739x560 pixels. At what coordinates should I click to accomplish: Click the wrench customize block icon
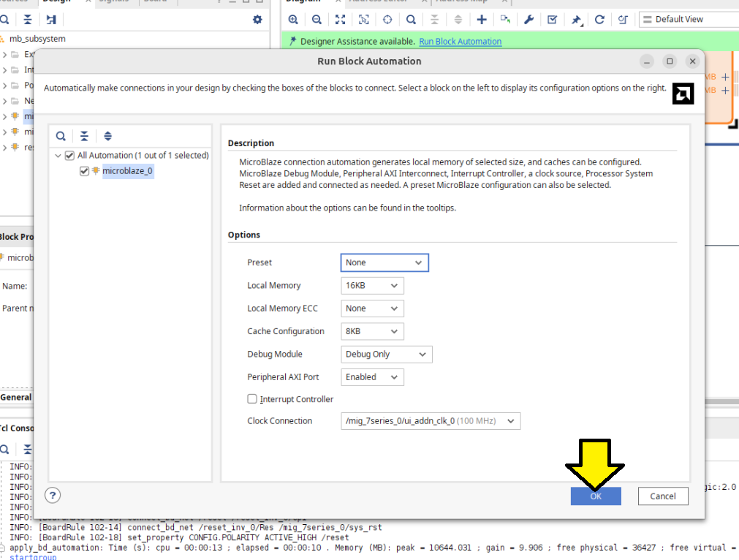point(529,20)
